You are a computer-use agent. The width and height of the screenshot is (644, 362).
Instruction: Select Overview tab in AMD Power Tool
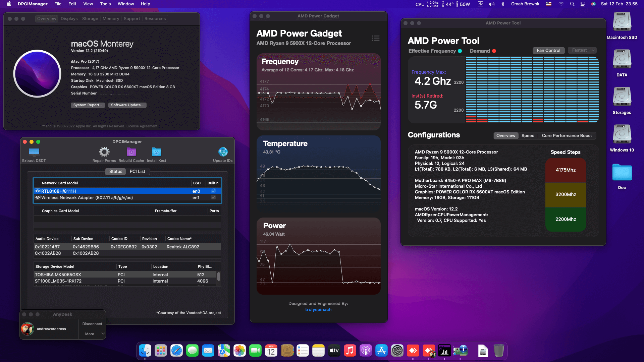coord(506,136)
